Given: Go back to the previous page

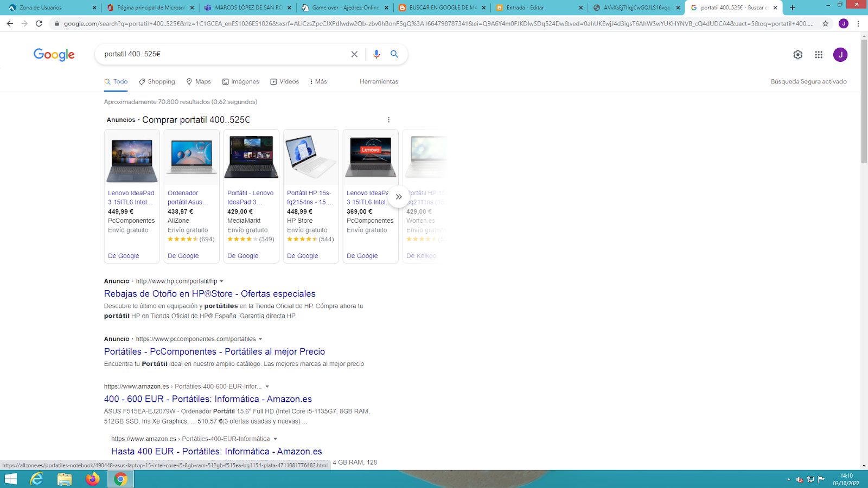Looking at the screenshot, I should coord(10,23).
